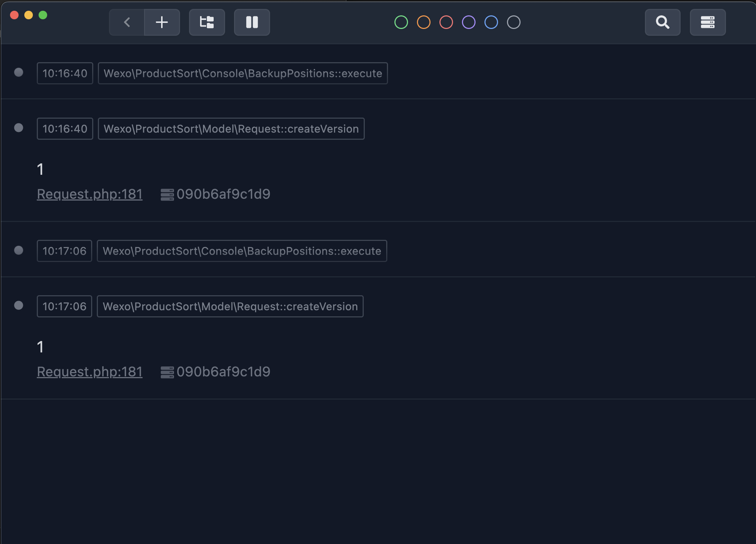Click the 10:16:40 timestamp badge

pos(65,73)
